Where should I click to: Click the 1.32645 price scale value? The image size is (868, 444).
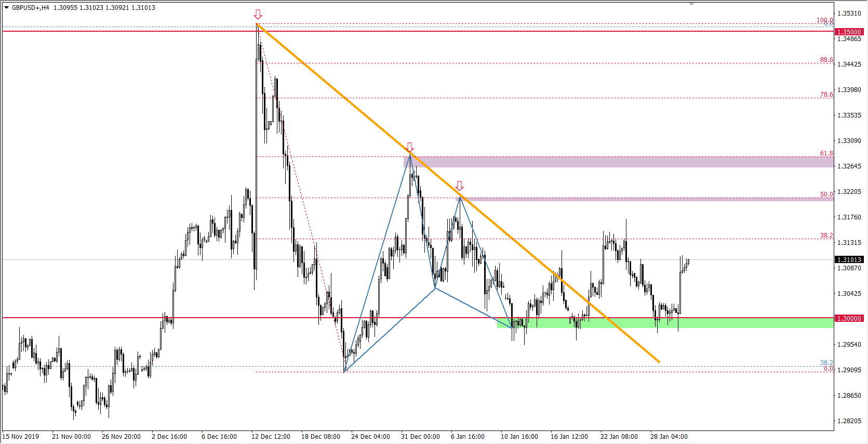coord(849,166)
